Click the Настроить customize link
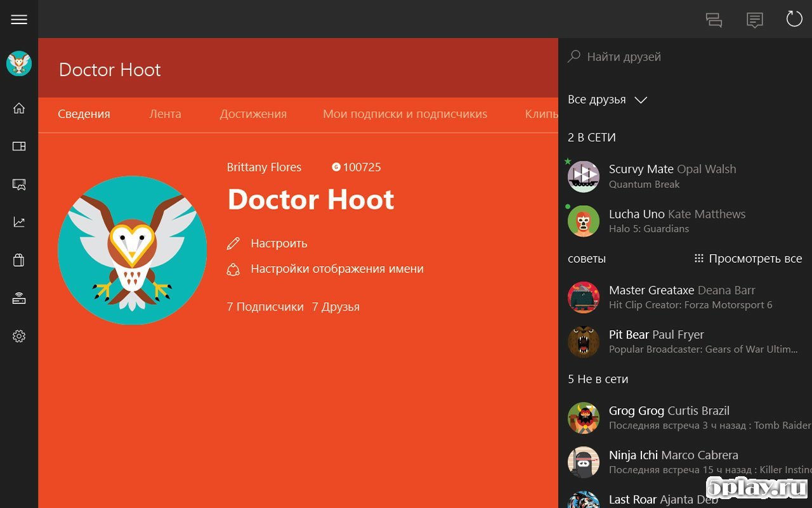Image resolution: width=812 pixels, height=508 pixels. click(278, 243)
